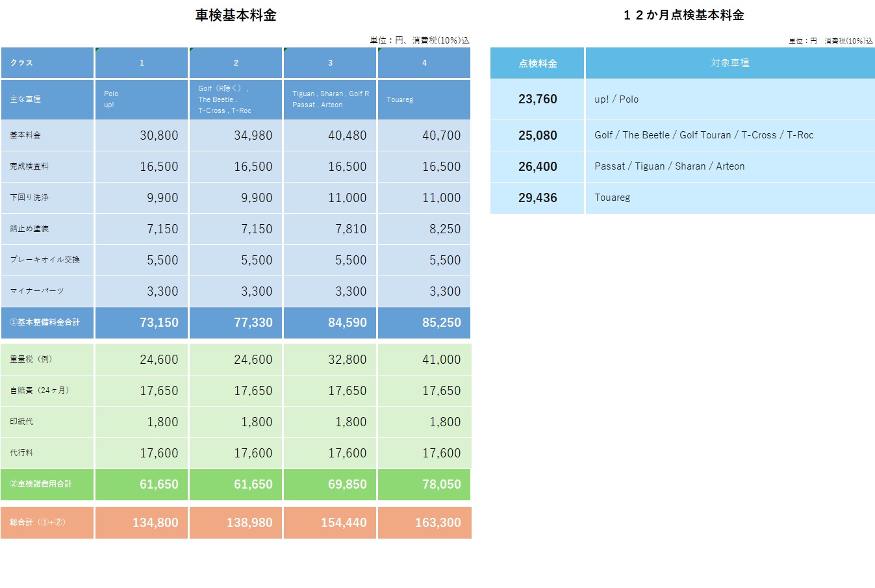
Task: Select the 73,150 subtotal cell
Action: point(142,323)
